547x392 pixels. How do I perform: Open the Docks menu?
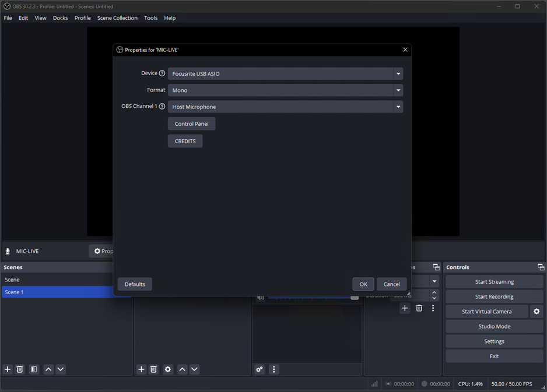(60, 18)
